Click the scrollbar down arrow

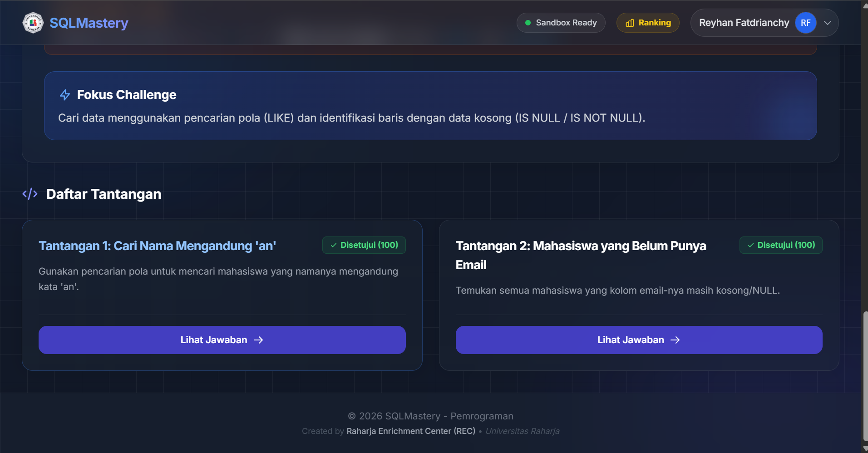pos(864,448)
